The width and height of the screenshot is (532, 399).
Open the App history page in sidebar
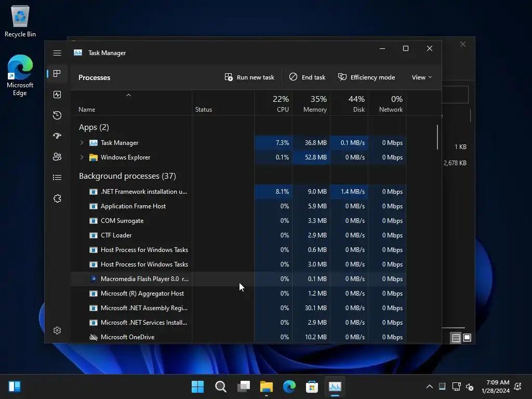pos(57,115)
